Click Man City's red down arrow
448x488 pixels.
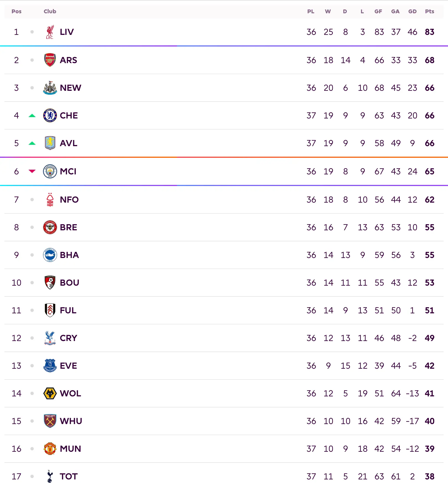click(32, 171)
